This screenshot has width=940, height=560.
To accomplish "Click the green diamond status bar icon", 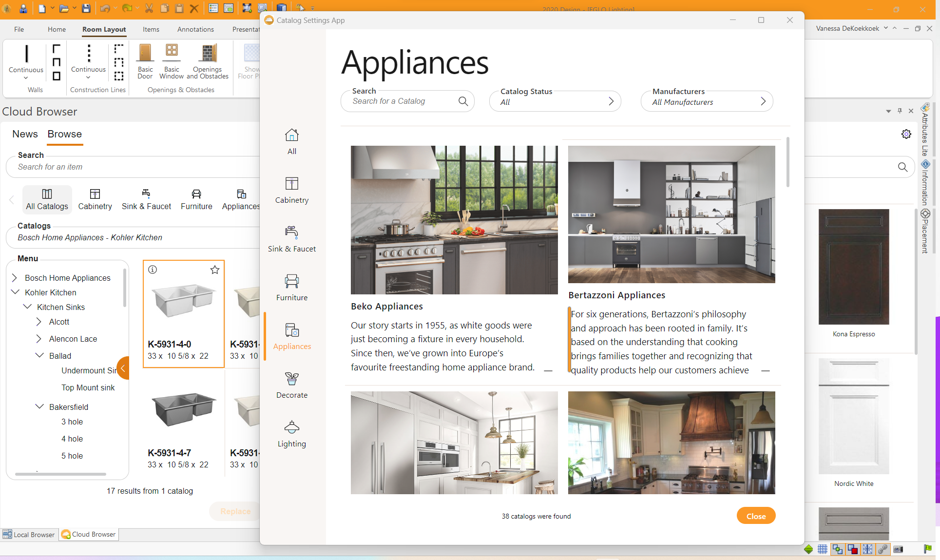I will pyautogui.click(x=808, y=549).
